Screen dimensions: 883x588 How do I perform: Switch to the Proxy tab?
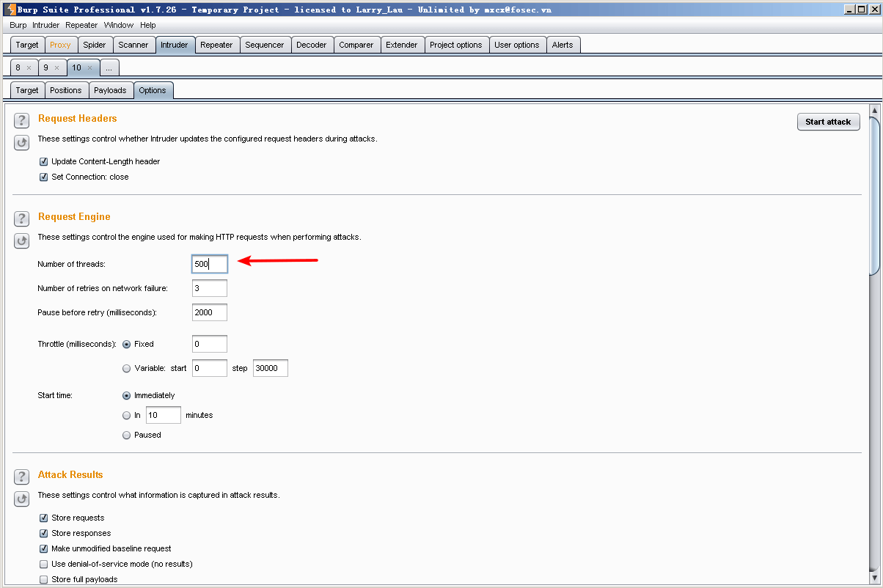pyautogui.click(x=60, y=45)
